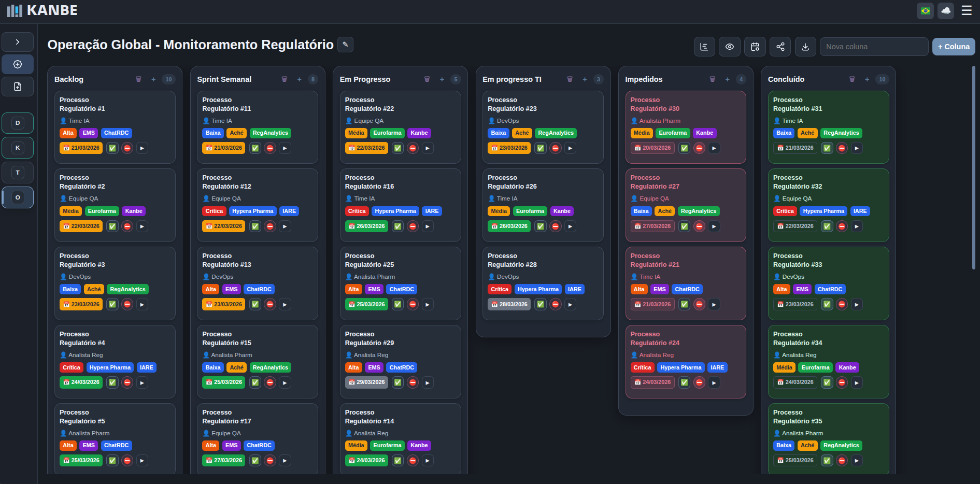Edit the board title with the pencil icon
The image size is (980, 484).
[345, 45]
